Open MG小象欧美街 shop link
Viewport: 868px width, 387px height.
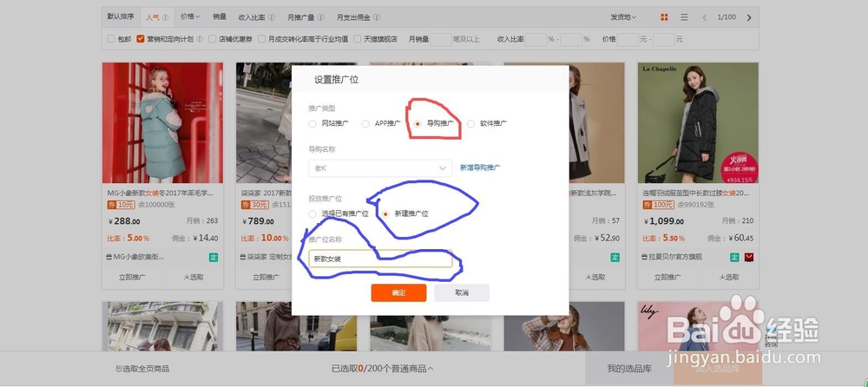point(138,257)
